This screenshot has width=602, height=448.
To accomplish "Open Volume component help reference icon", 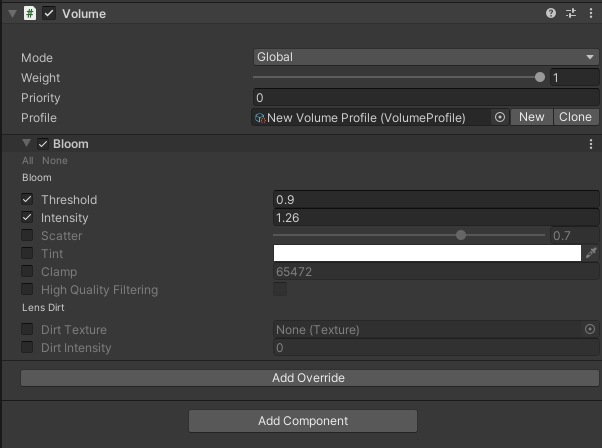I will (x=551, y=14).
